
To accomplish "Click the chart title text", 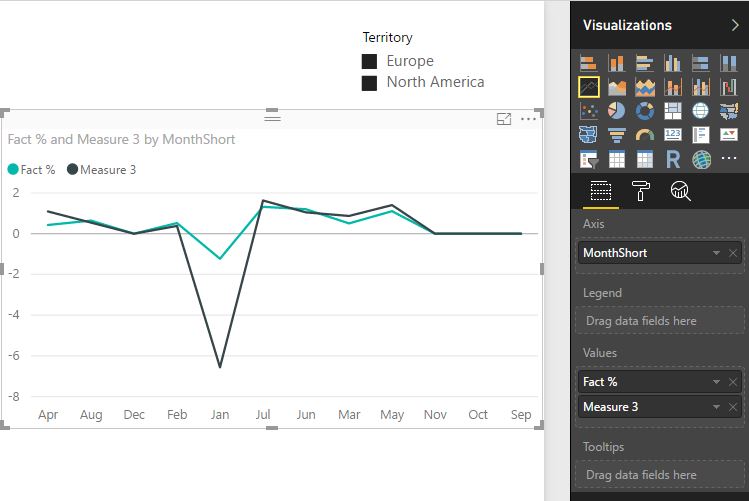I will (x=121, y=139).
